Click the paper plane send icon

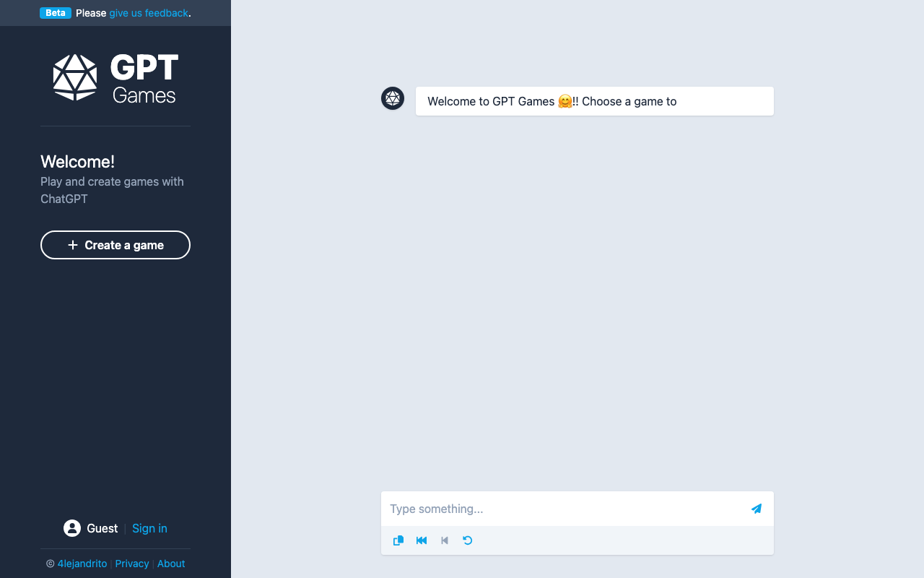point(756,509)
